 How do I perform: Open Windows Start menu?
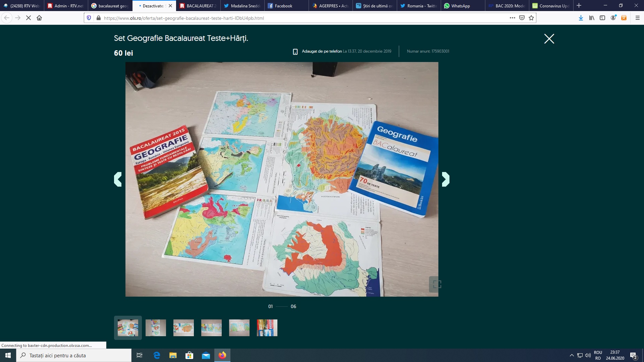8,355
